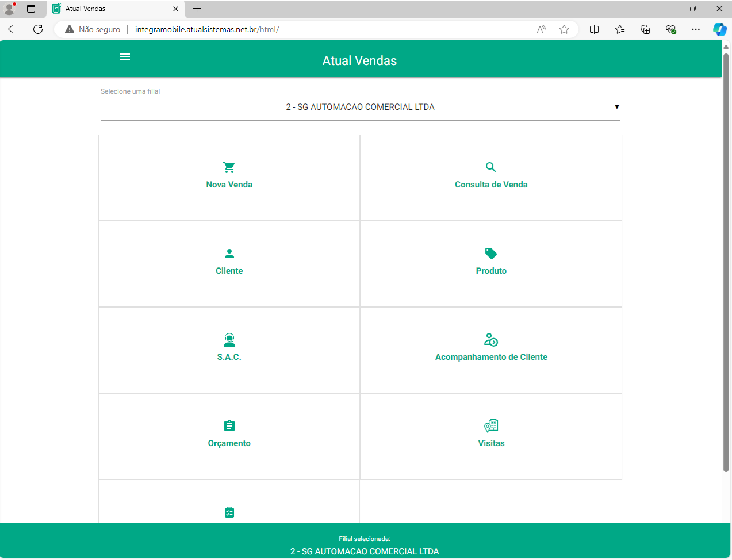Open the Consulta de Venda label
Screen dimensions: 732x560
[491, 185]
